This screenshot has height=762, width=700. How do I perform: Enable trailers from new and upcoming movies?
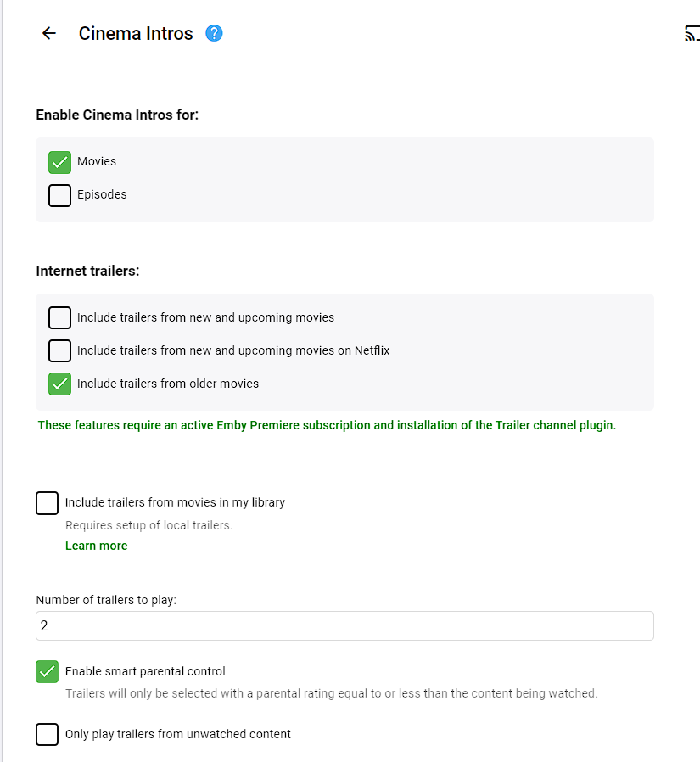coord(59,317)
